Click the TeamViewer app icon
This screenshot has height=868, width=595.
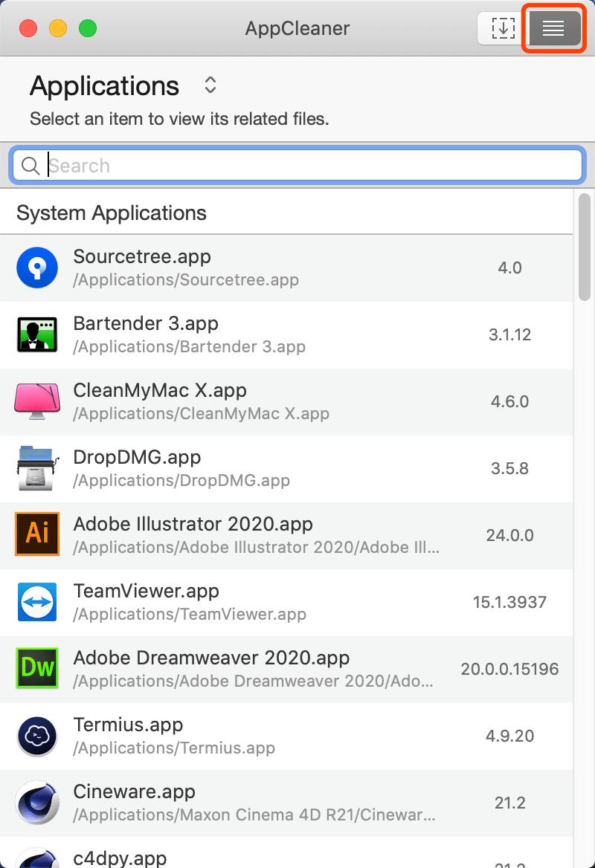(x=37, y=602)
